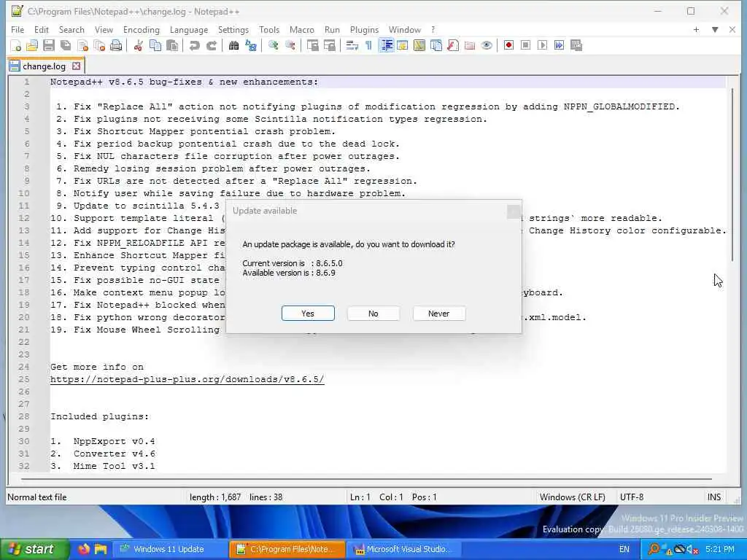Click the macro Playback icon
The width and height of the screenshot is (747, 560).
point(542,46)
